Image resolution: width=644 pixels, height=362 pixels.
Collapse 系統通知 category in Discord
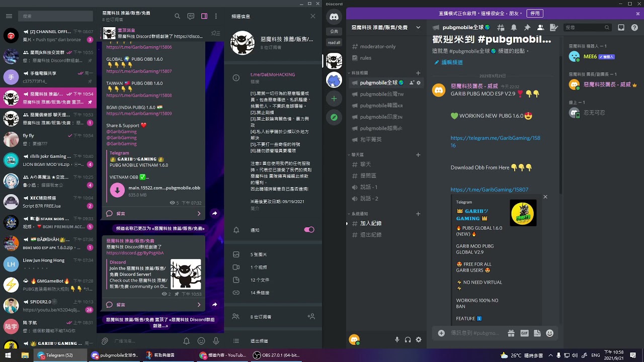(359, 214)
